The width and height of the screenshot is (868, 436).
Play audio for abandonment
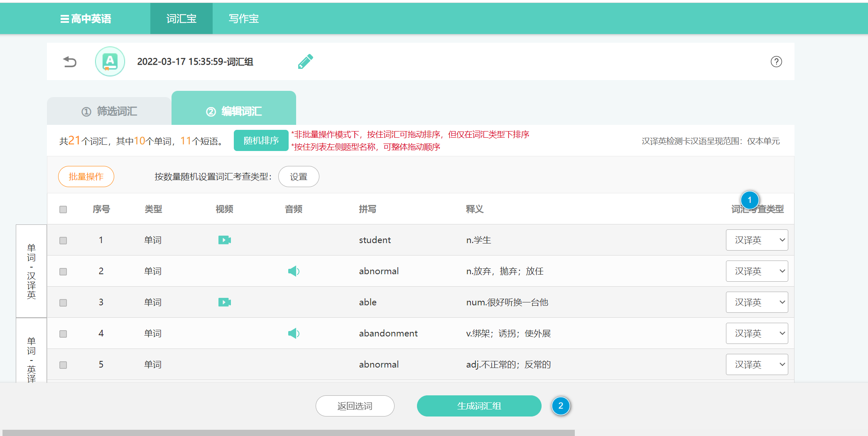294,334
